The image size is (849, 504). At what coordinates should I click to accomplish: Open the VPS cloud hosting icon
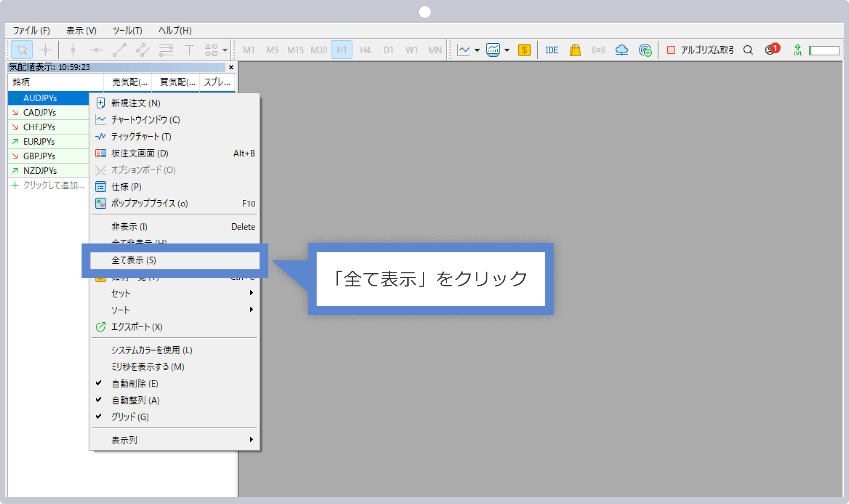622,50
